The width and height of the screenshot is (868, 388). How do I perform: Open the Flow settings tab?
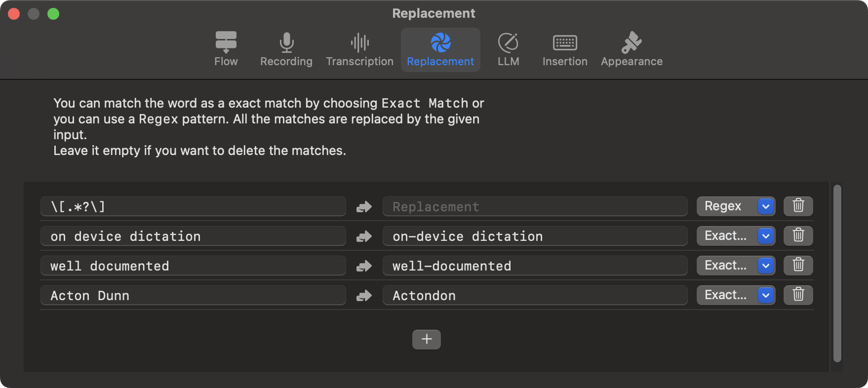click(x=226, y=49)
